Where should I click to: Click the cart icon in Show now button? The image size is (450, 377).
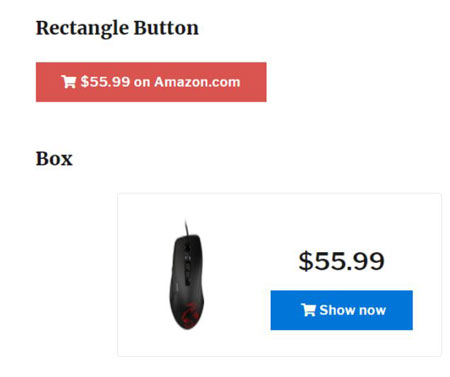pos(308,310)
